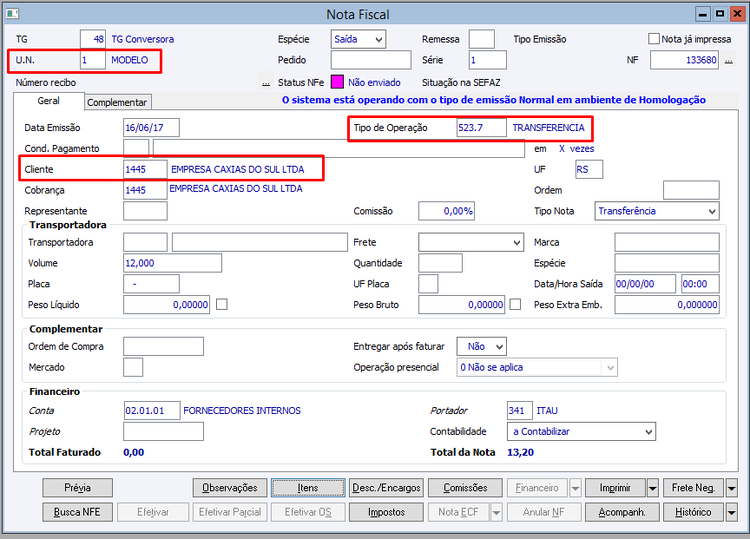
Task: Click the Nota Fiscal window title icon
Action: [12, 14]
